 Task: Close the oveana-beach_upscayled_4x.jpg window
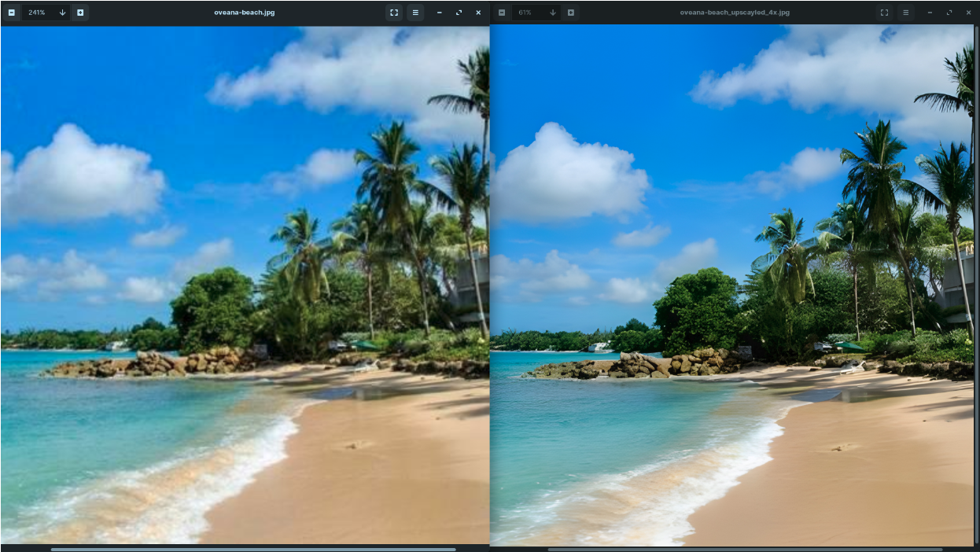tap(968, 13)
